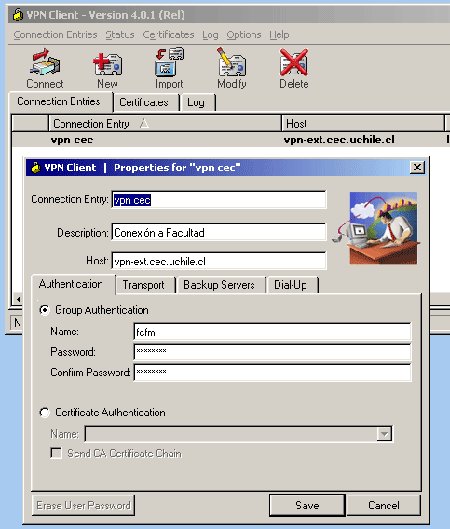This screenshot has width=450, height=529.
Task: Click the Modify toolbar icon
Action: [231, 62]
